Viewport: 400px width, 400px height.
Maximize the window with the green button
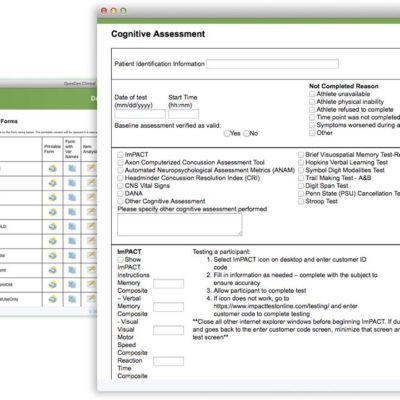click(123, 11)
